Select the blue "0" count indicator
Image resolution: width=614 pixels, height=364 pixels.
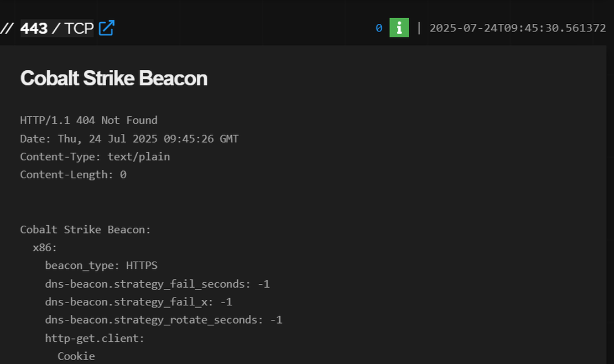coord(378,28)
